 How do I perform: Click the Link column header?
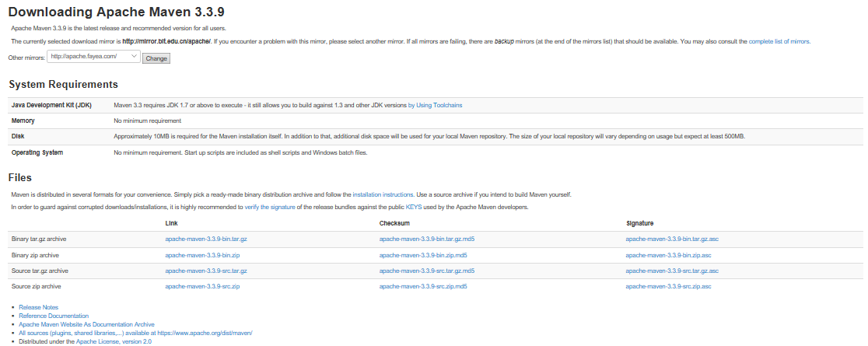(171, 223)
